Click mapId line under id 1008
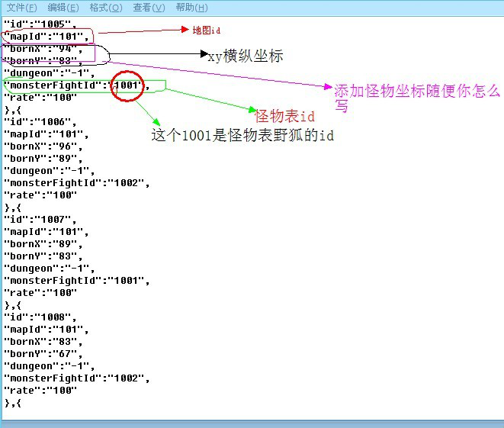Image resolution: width=504 pixels, height=428 pixels. pos(47,330)
